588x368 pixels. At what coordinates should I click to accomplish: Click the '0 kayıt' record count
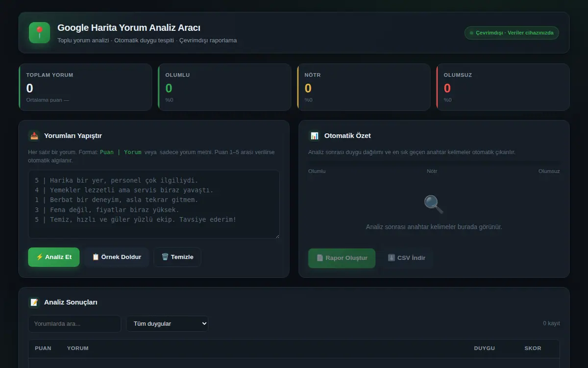(551, 323)
